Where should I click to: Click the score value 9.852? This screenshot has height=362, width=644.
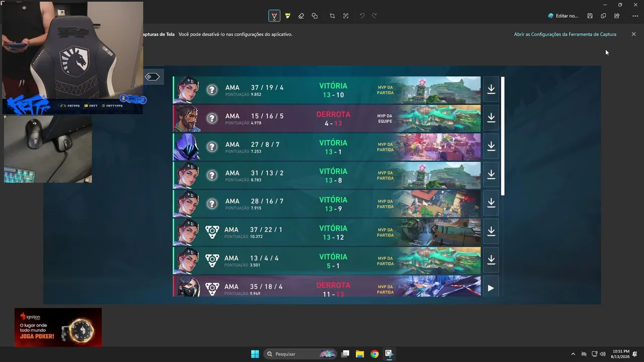(256, 95)
